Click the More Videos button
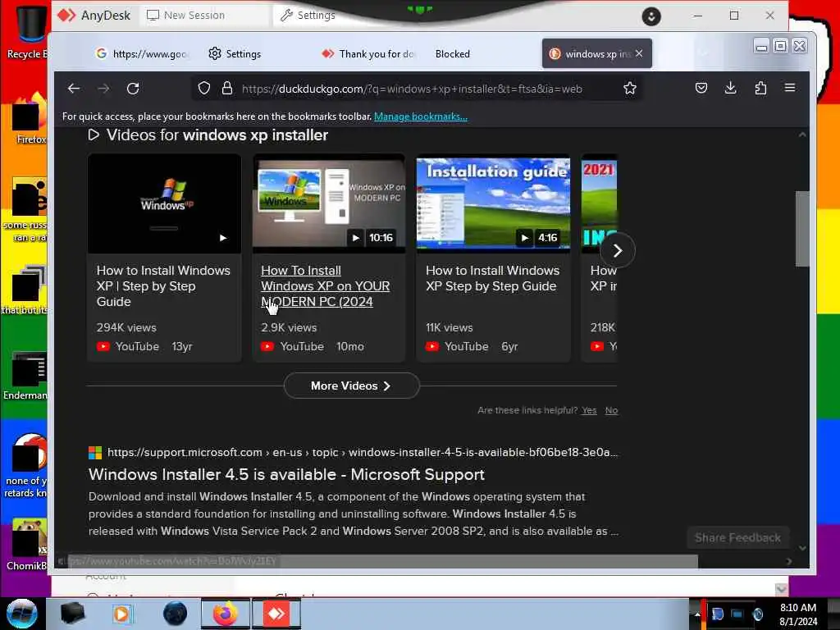Image resolution: width=840 pixels, height=630 pixels. pyautogui.click(x=351, y=386)
